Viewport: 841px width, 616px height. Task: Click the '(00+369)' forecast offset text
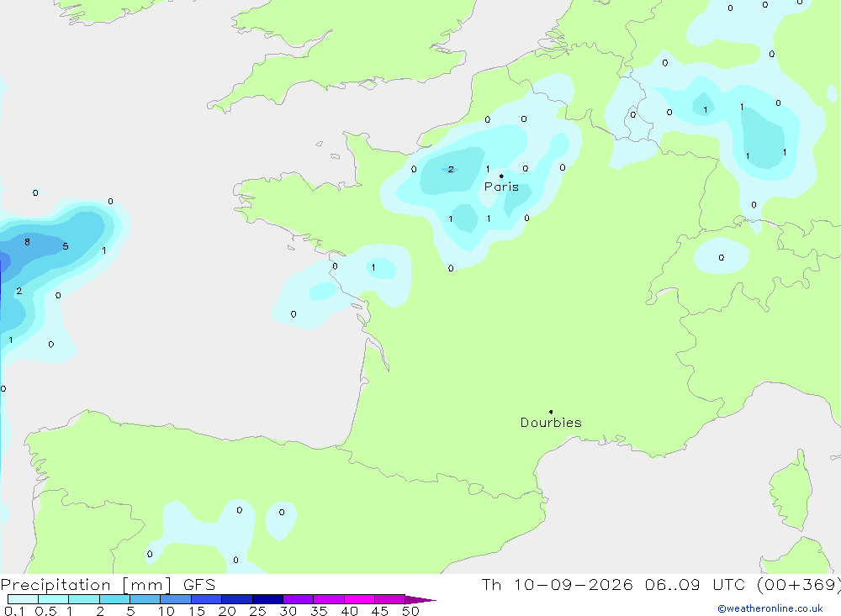pyautogui.click(x=799, y=584)
